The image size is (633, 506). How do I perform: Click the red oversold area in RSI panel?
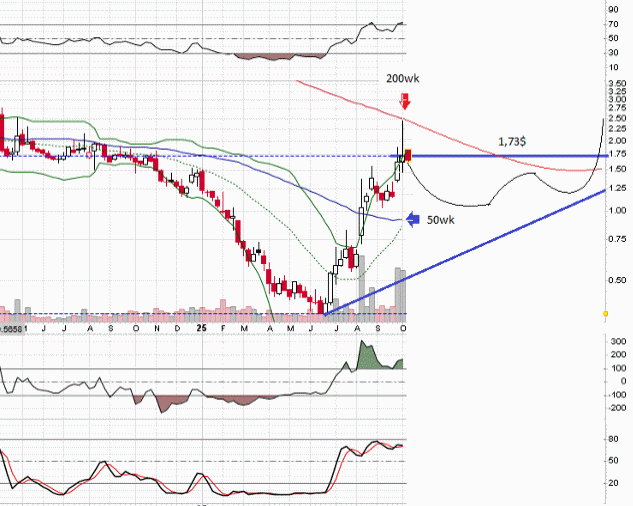pos(280,54)
